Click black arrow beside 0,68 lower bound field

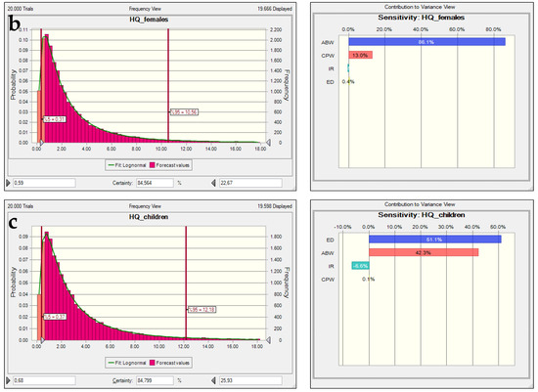click(x=9, y=380)
